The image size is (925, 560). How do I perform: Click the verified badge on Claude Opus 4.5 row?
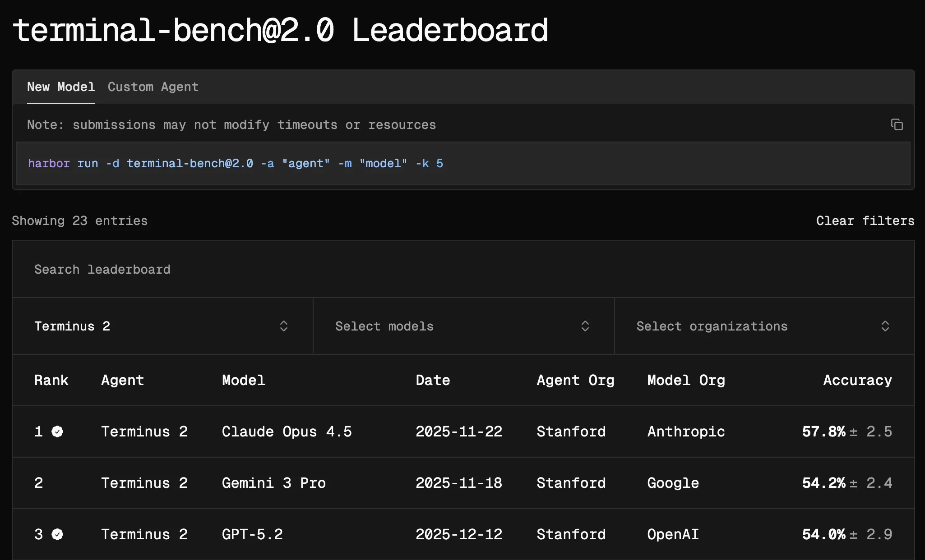pyautogui.click(x=58, y=431)
